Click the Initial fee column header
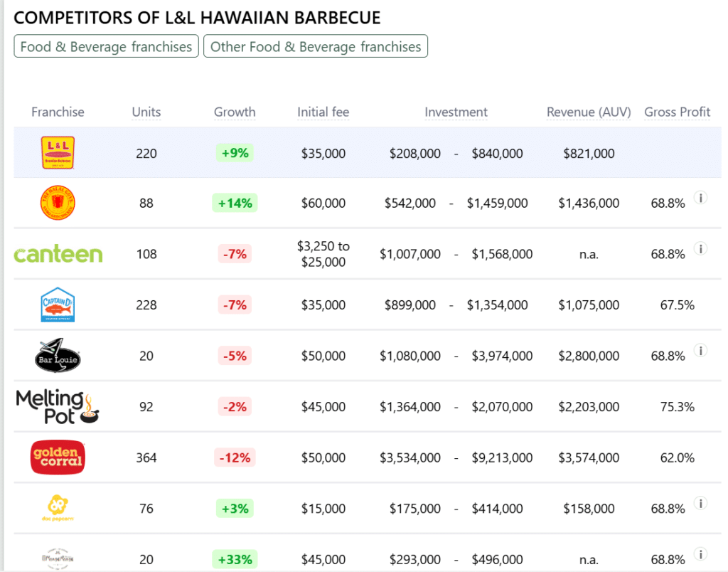728x572 pixels. point(323,112)
